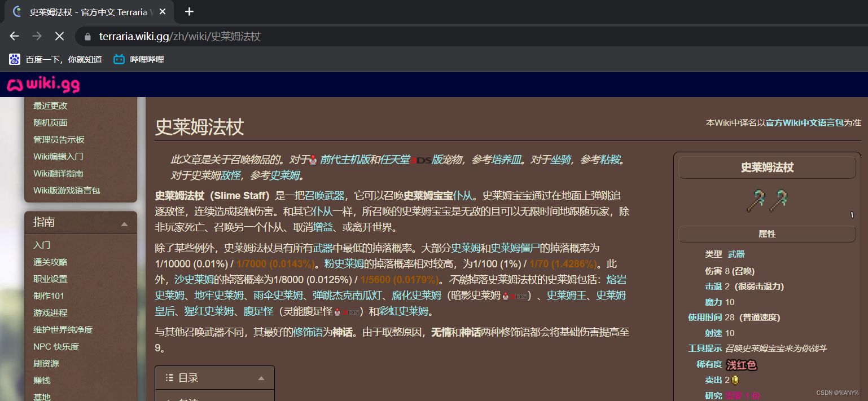The width and height of the screenshot is (868, 401).
Task: Open 通关攻略 guide link
Action: 50,262
